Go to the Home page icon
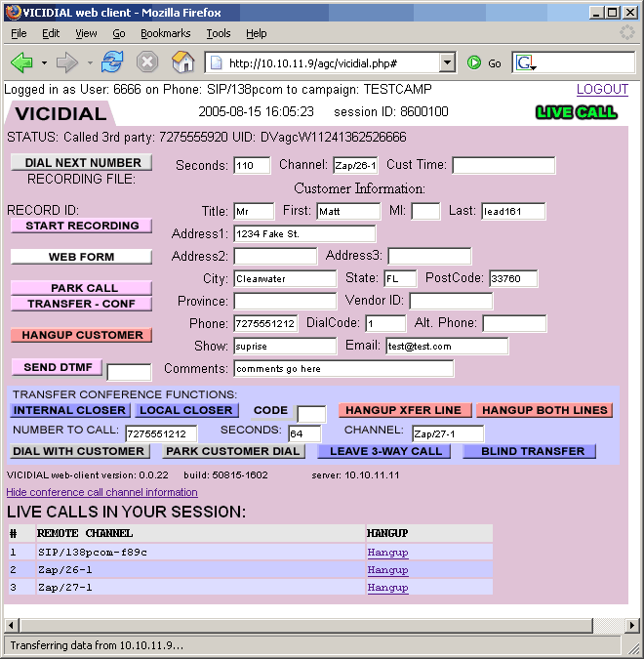Viewport: 644px width, 659px height. pos(182,62)
